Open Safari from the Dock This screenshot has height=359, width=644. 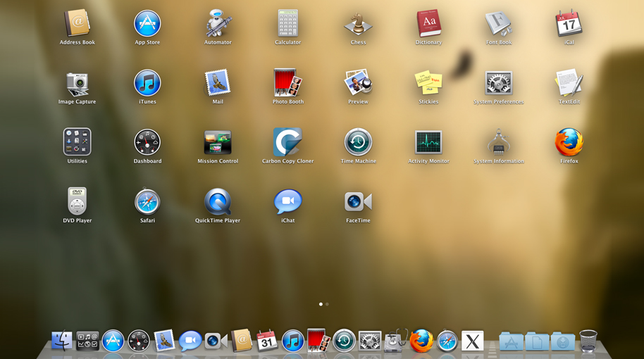tap(447, 341)
